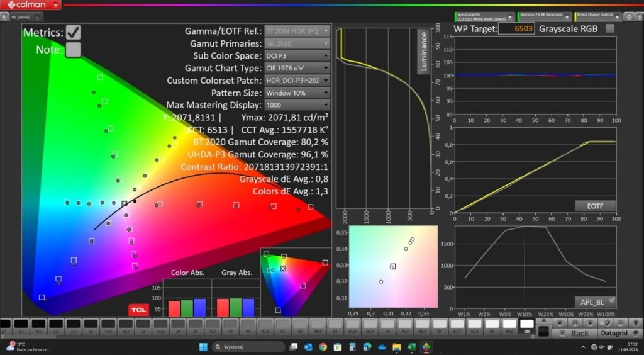The image size is (644, 355).
Task: Open the Gamut Primaries rec.2020 dropdown
Action: pos(297,43)
